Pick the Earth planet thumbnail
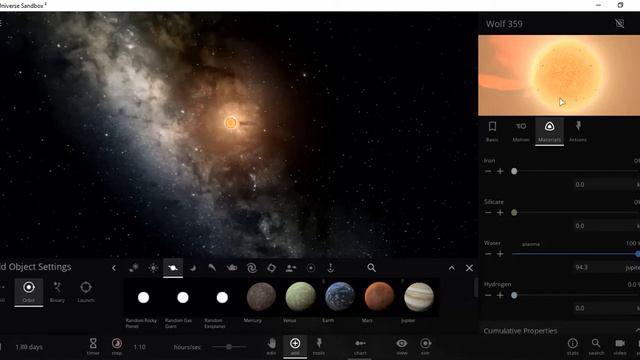 click(340, 297)
